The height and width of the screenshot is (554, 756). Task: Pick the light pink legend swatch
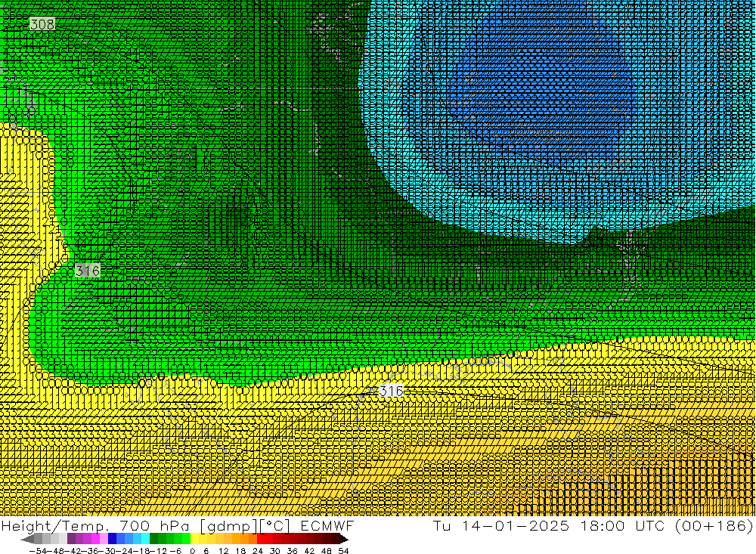tap(104, 539)
